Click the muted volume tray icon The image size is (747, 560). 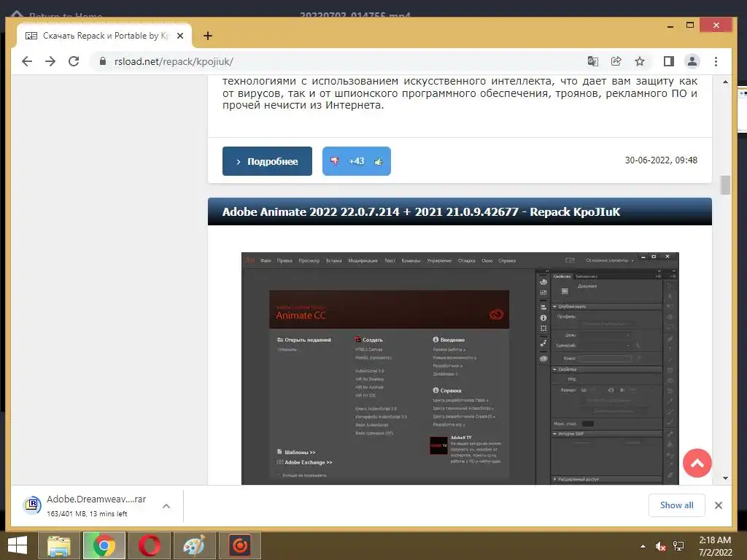660,546
